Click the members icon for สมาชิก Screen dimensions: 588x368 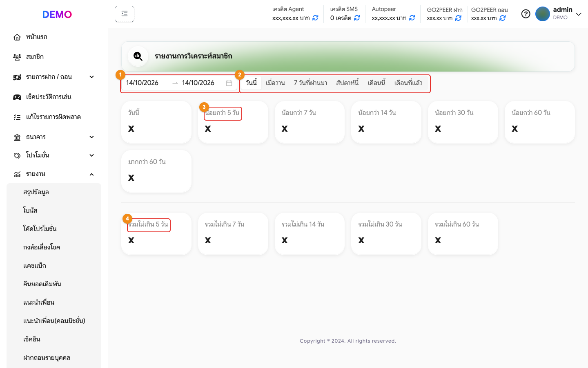pos(17,57)
